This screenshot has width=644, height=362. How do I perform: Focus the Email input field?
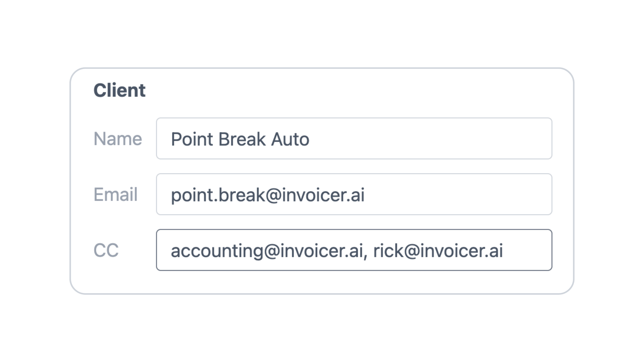click(354, 194)
